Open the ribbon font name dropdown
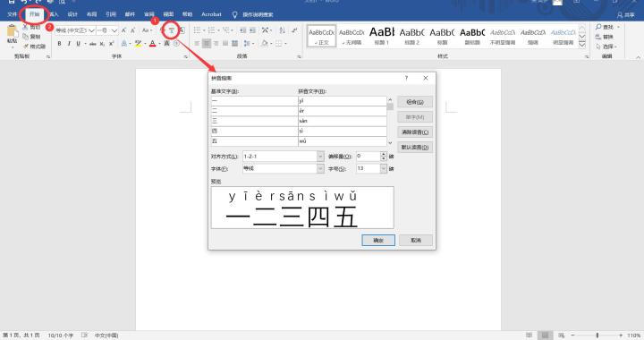644x340 pixels. click(91, 30)
